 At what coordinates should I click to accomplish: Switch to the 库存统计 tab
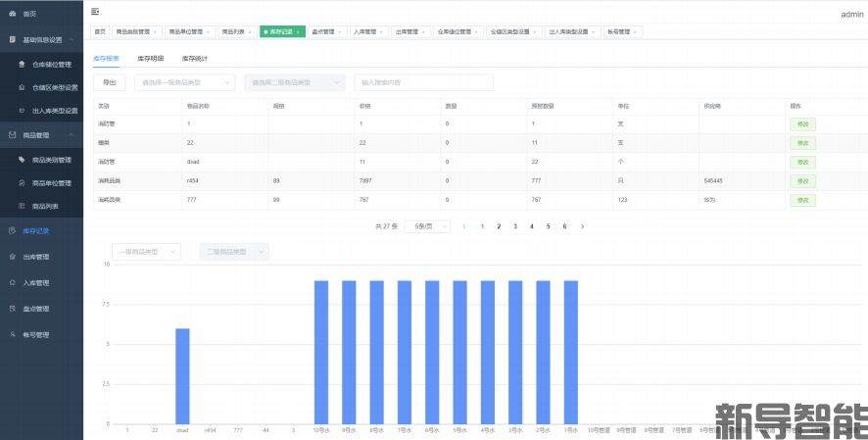tap(195, 59)
